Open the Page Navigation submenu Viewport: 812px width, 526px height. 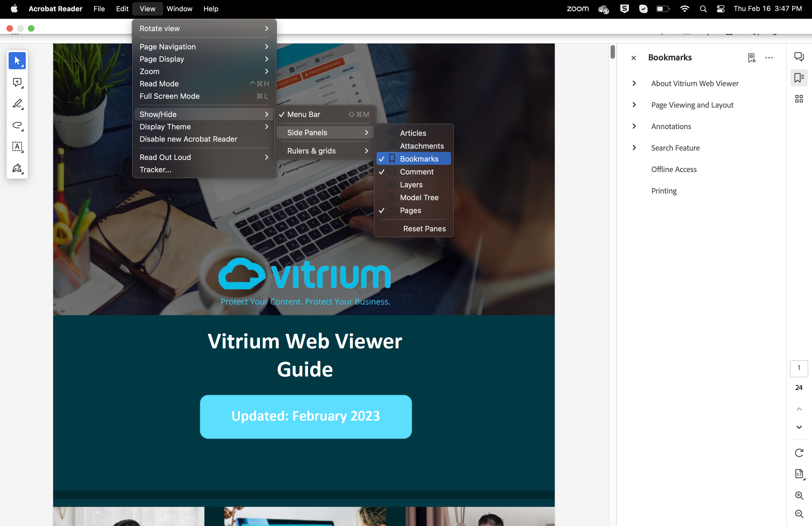point(204,47)
